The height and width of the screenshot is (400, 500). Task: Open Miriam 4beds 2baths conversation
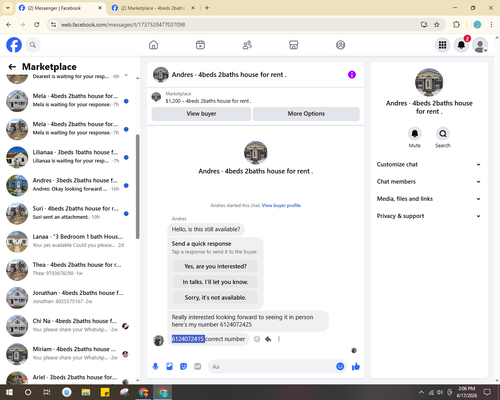pos(68,354)
